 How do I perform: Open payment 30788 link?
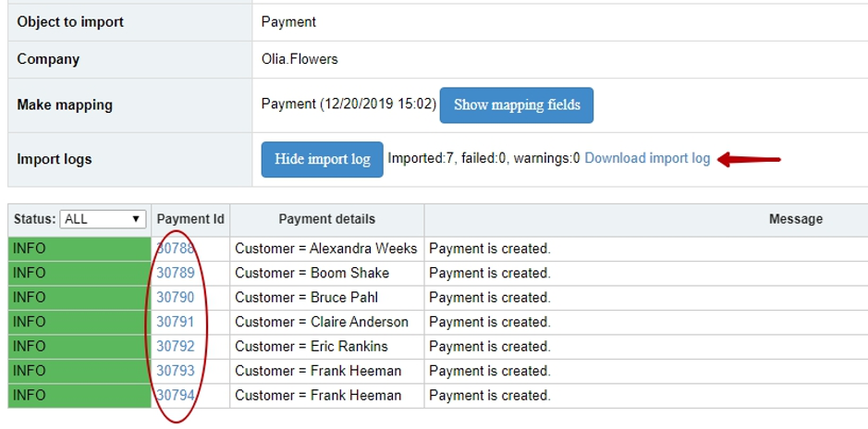click(x=176, y=249)
